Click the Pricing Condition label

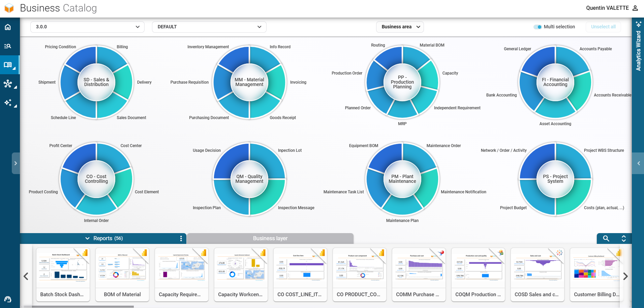[60, 47]
